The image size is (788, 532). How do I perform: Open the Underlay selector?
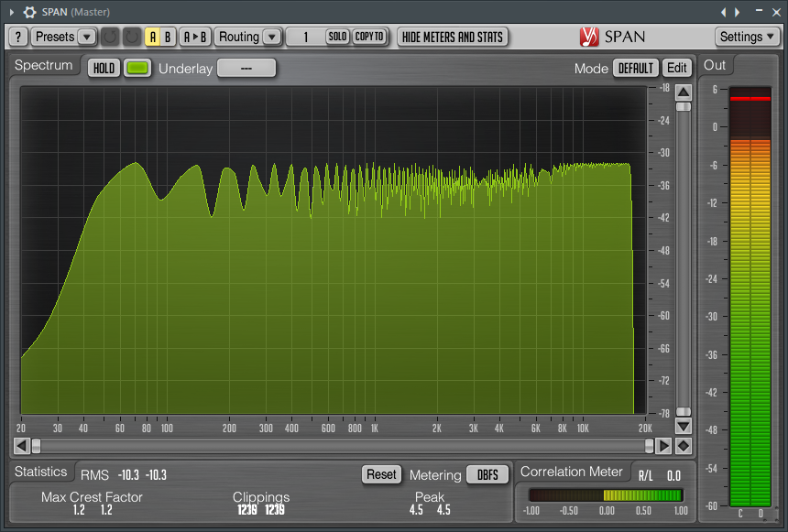click(x=246, y=68)
